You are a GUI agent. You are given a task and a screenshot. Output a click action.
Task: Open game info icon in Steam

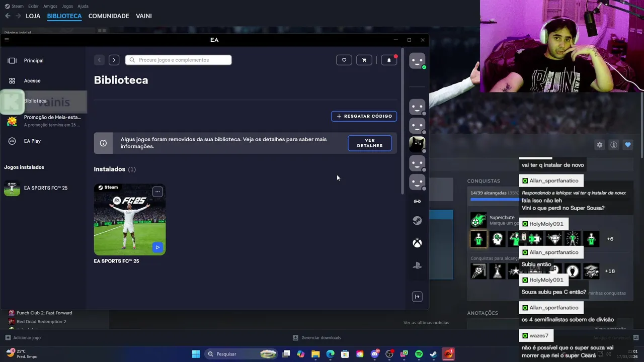(614, 145)
